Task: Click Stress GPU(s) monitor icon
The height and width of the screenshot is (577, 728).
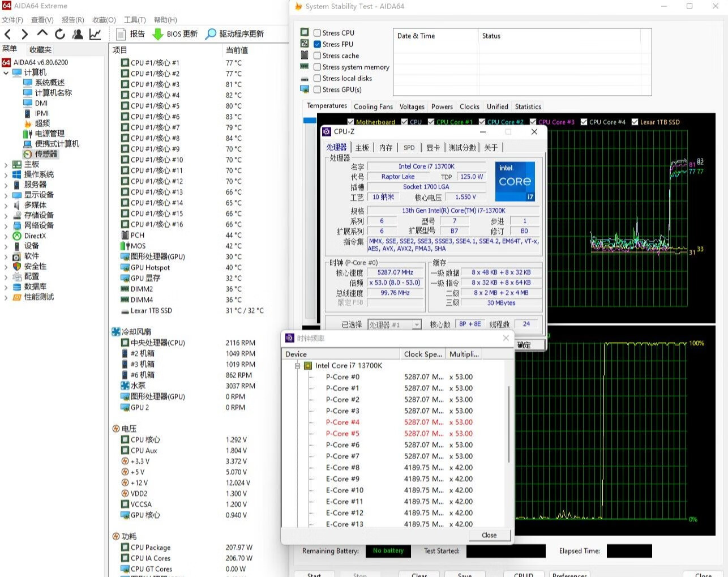Action: point(305,89)
